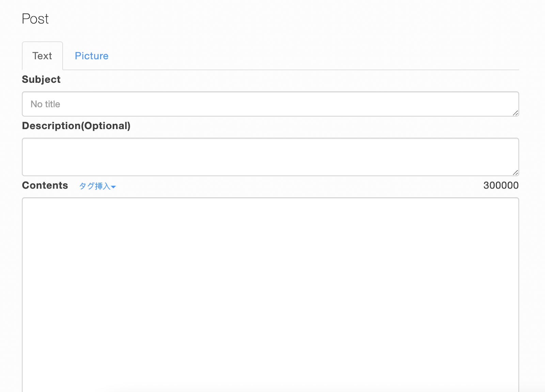This screenshot has width=545, height=392.
Task: Click the Post page heading
Action: (35, 19)
